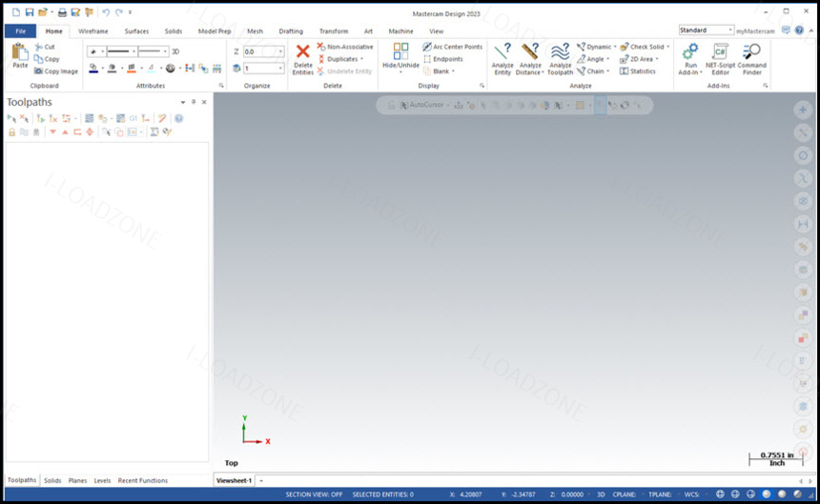This screenshot has height=504, width=820.
Task: Click the 2D Area button
Action: [639, 59]
